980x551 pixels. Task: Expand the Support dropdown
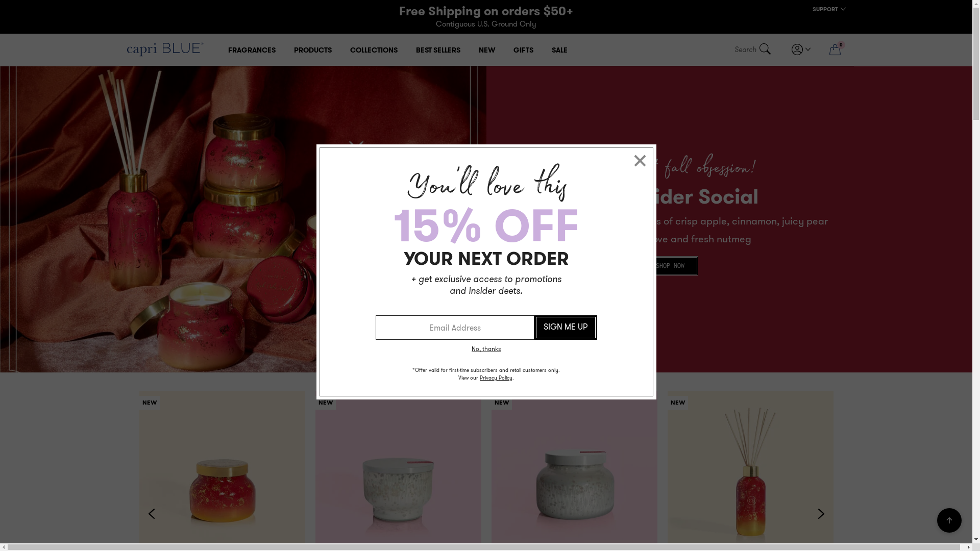[x=829, y=9]
